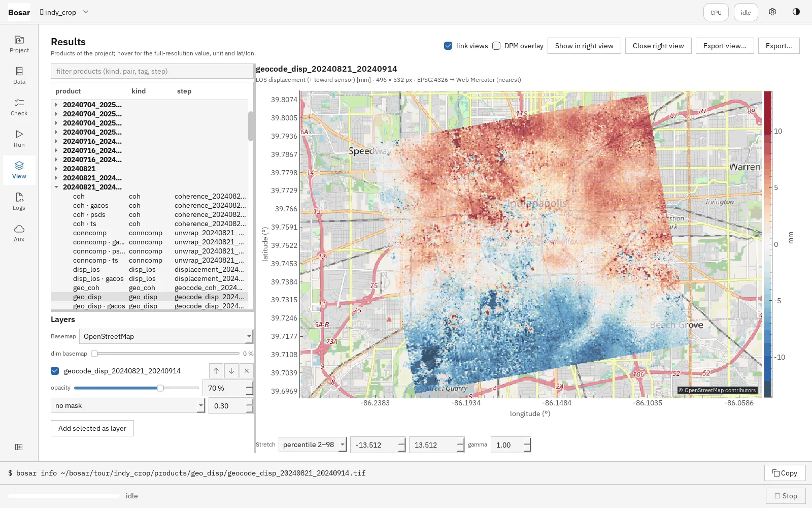Select the conncomp · ts row

150,261
